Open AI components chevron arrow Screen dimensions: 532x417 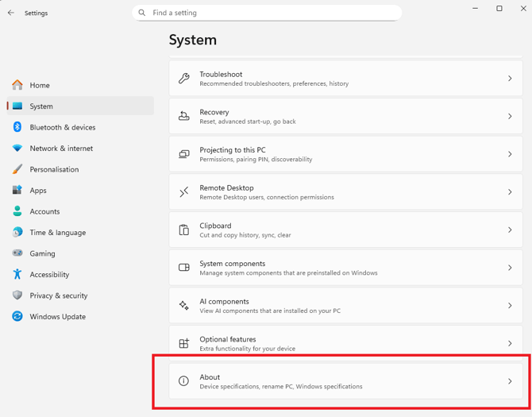510,305
